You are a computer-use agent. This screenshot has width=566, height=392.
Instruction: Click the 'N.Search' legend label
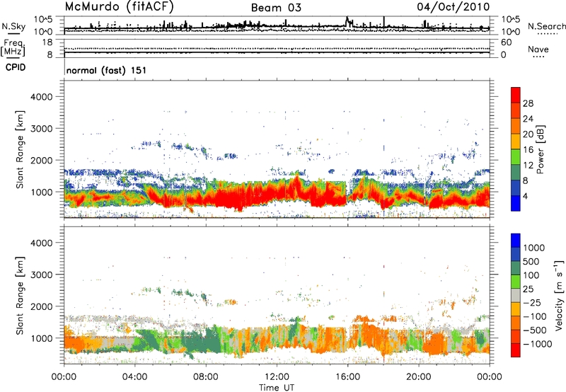click(x=546, y=26)
